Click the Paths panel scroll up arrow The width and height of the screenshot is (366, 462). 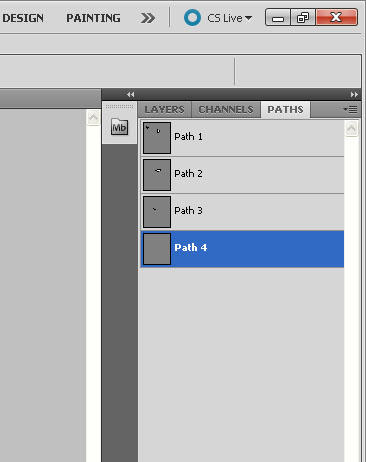tap(351, 128)
